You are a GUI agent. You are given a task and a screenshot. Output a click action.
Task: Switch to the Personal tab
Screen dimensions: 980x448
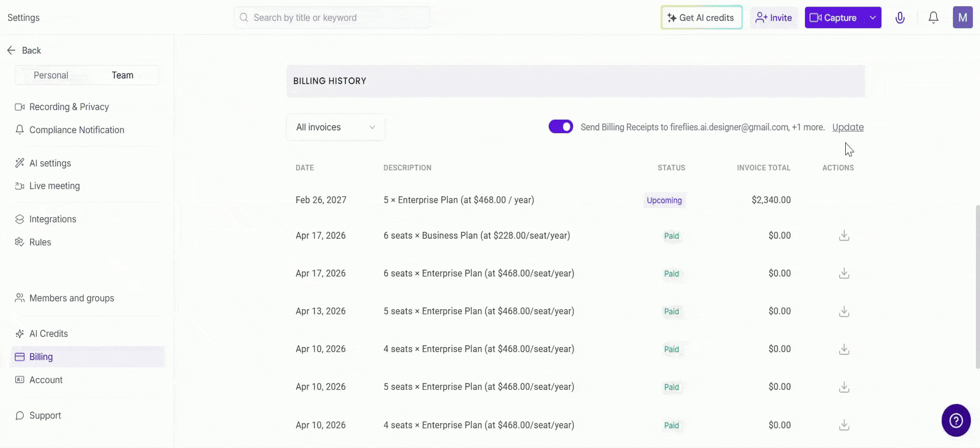tap(51, 76)
